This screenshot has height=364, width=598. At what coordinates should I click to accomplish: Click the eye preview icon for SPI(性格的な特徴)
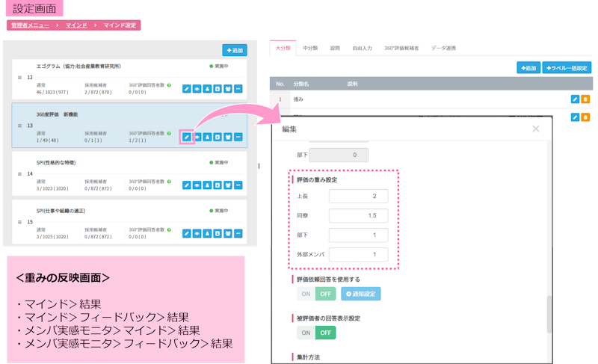point(197,185)
